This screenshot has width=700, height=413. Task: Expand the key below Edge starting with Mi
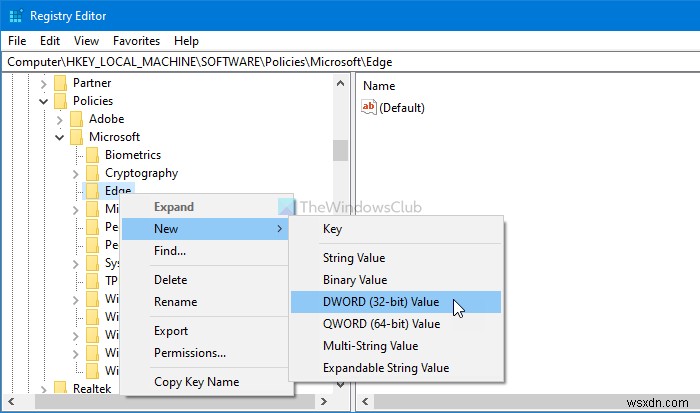click(x=75, y=210)
